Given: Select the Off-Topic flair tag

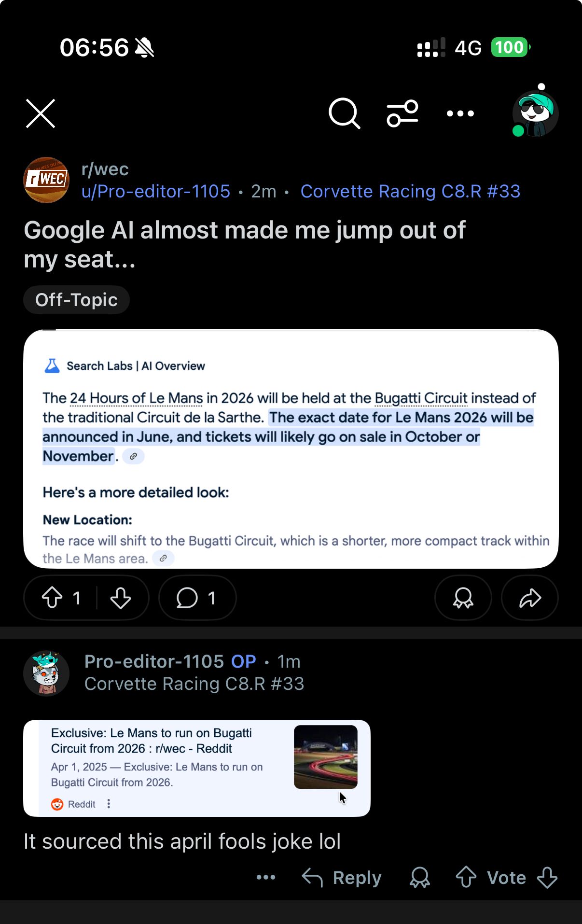Looking at the screenshot, I should [x=76, y=300].
